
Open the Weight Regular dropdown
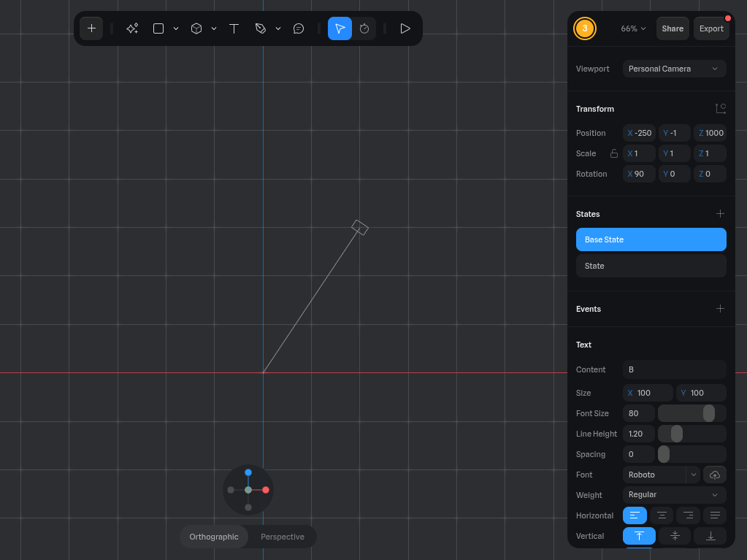(x=674, y=495)
